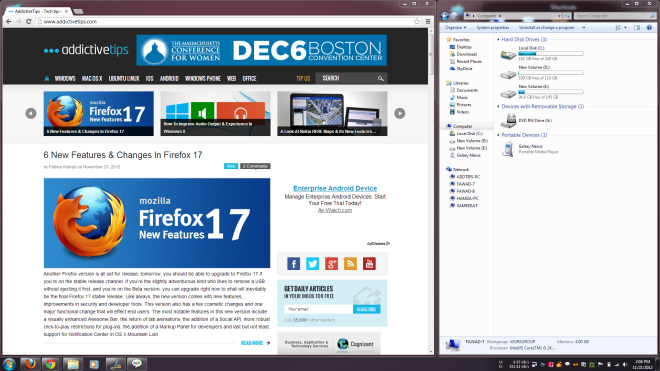660x371 pixels.
Task: Open the ANDROID menu item
Action: 169,79
